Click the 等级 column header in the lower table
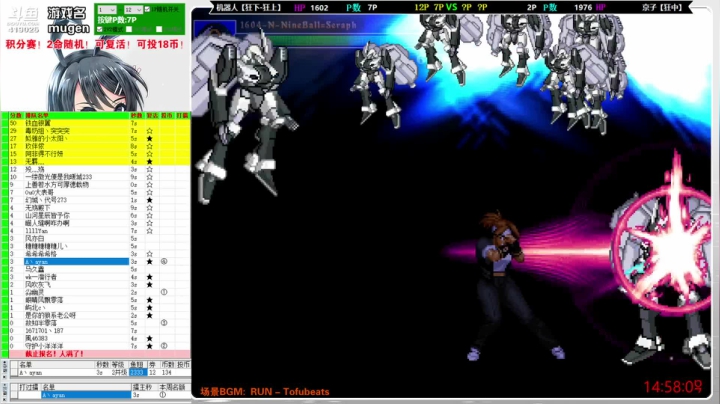Screen dimensions: 720x404 (x=118, y=365)
